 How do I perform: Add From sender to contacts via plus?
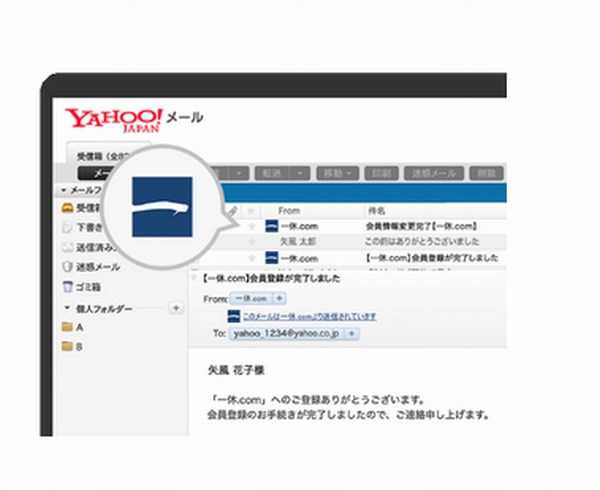click(x=279, y=298)
